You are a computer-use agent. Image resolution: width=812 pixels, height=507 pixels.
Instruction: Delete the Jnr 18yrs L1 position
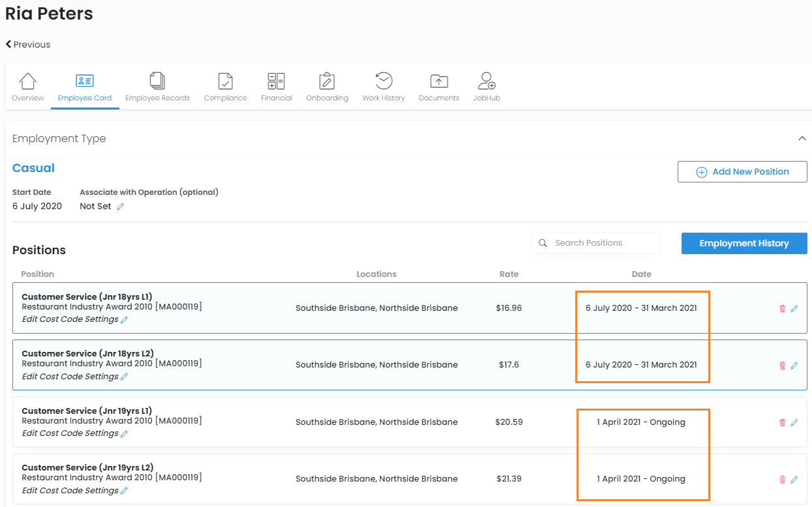(783, 309)
